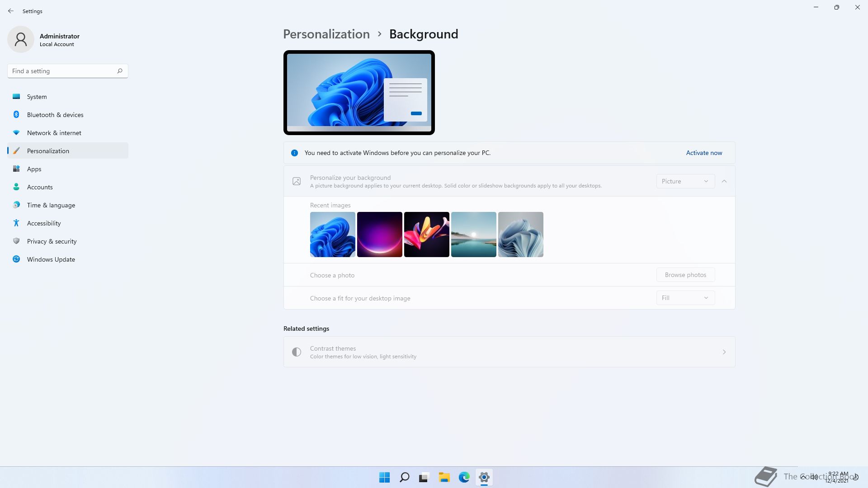Screen dimensions: 868x488
Task: Click the Find a setting search field
Action: pos(61,71)
